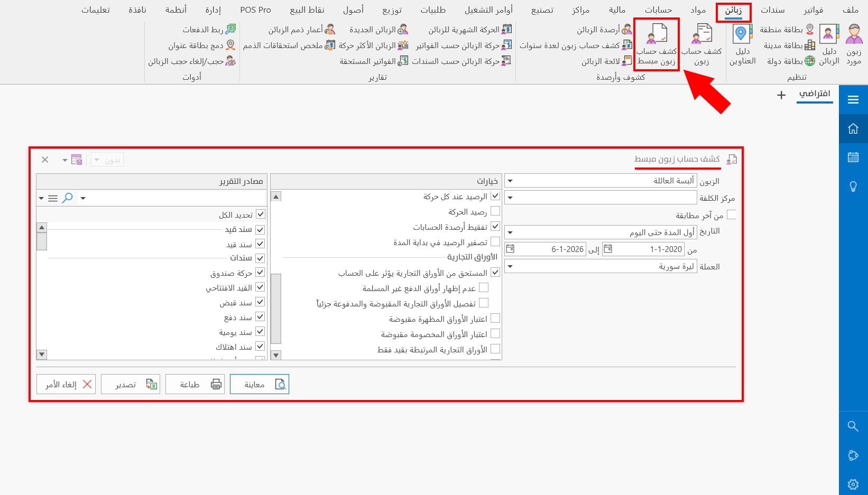This screenshot has width=868, height=495.
Task: Click the تصدير export button
Action: point(131,384)
